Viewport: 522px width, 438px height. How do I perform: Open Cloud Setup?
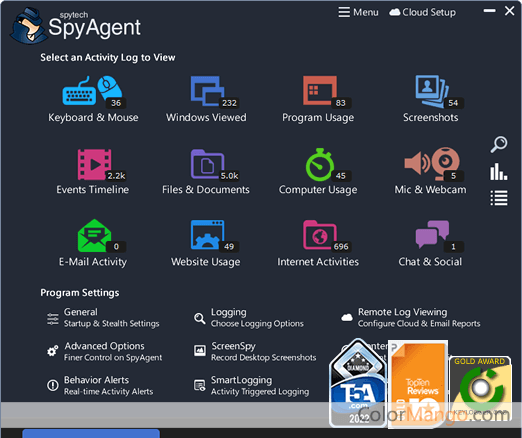point(423,12)
